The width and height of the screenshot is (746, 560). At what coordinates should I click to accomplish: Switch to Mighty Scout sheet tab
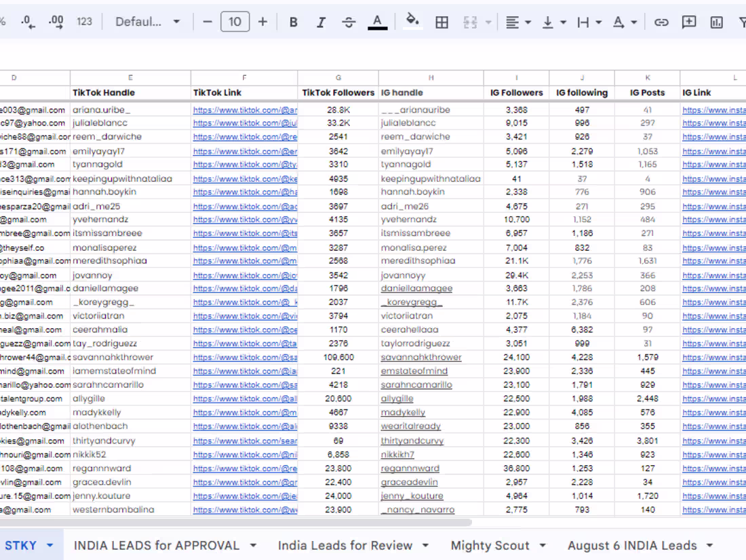490,545
